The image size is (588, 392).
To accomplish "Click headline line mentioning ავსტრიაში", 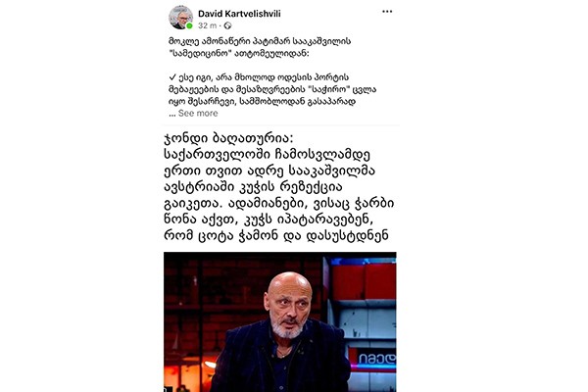I will (x=253, y=187).
